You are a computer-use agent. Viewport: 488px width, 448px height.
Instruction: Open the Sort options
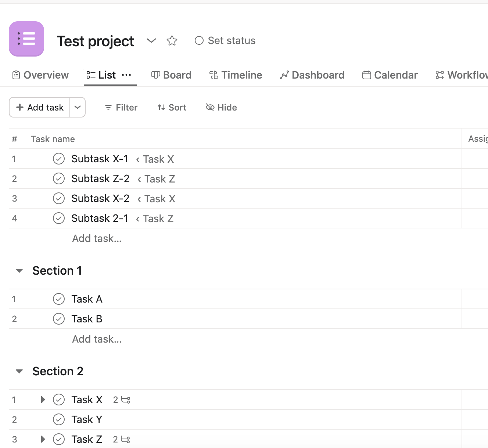tap(172, 108)
